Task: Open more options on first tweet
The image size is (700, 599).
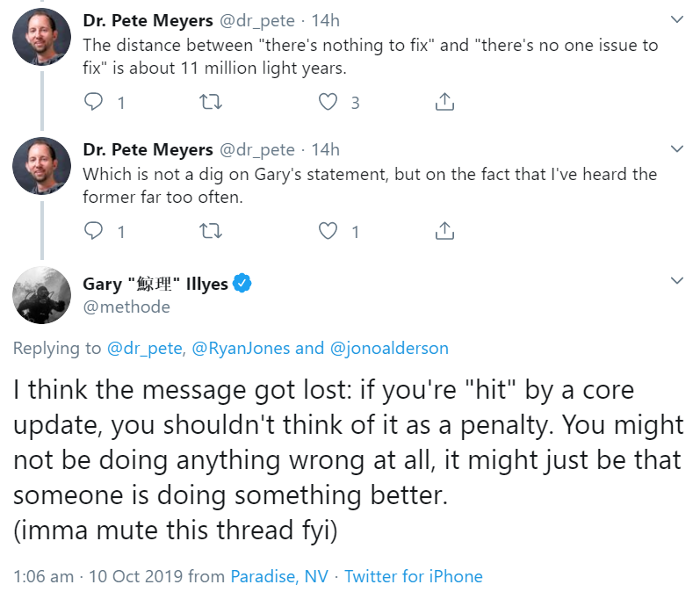Action: tap(676, 19)
